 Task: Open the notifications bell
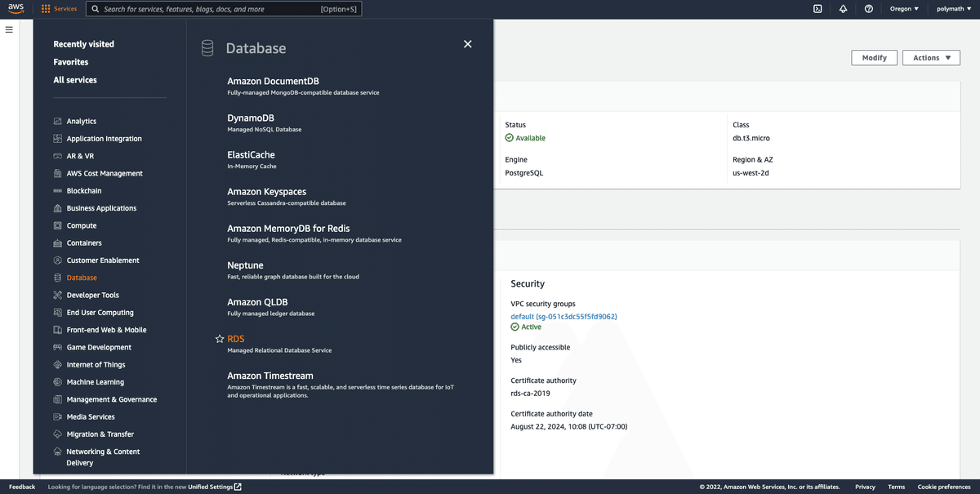tap(843, 9)
